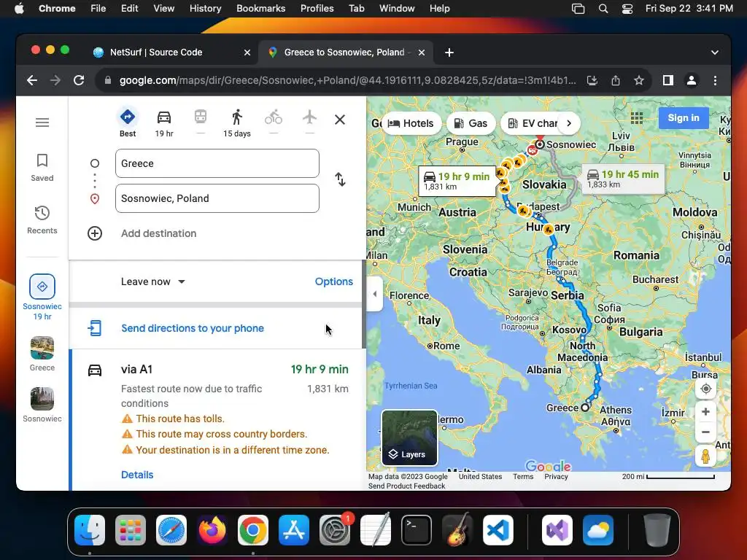
Task: Open the Bookmarks menu
Action: 260,9
